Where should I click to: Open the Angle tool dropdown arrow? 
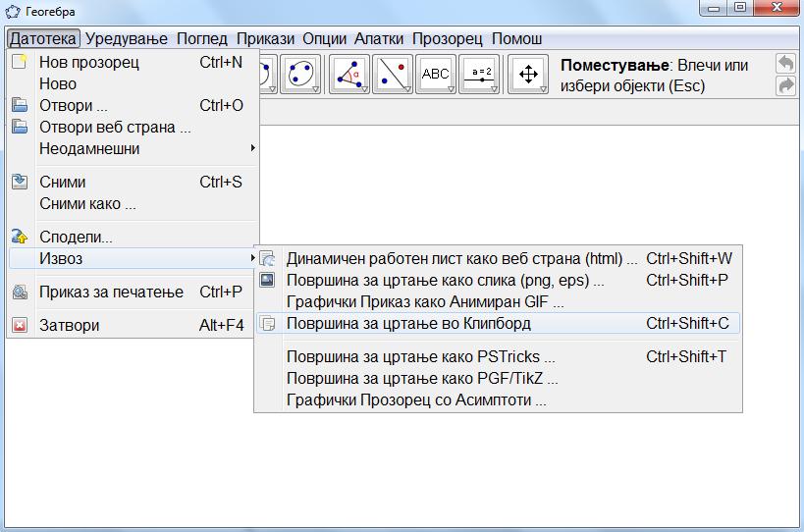pos(364,89)
